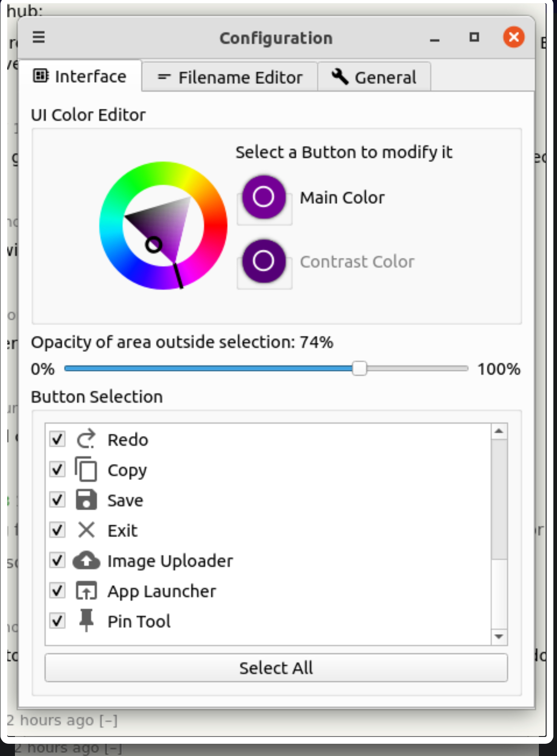Disable the Pin Tool checkbox
The height and width of the screenshot is (756, 557).
pyautogui.click(x=57, y=620)
